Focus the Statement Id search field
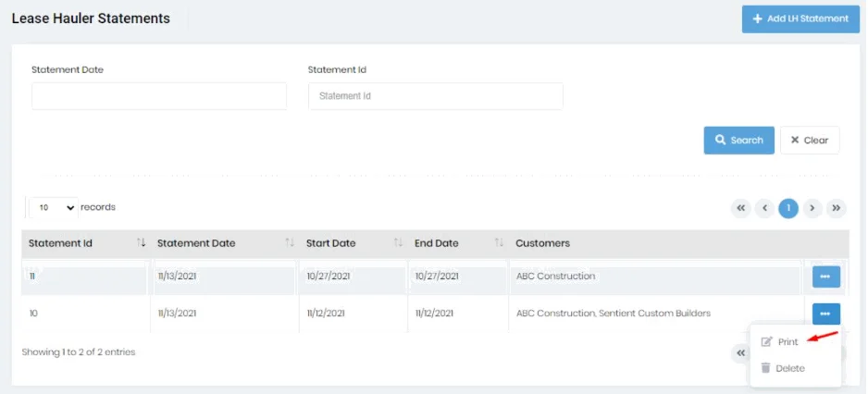The image size is (868, 394). coord(435,96)
